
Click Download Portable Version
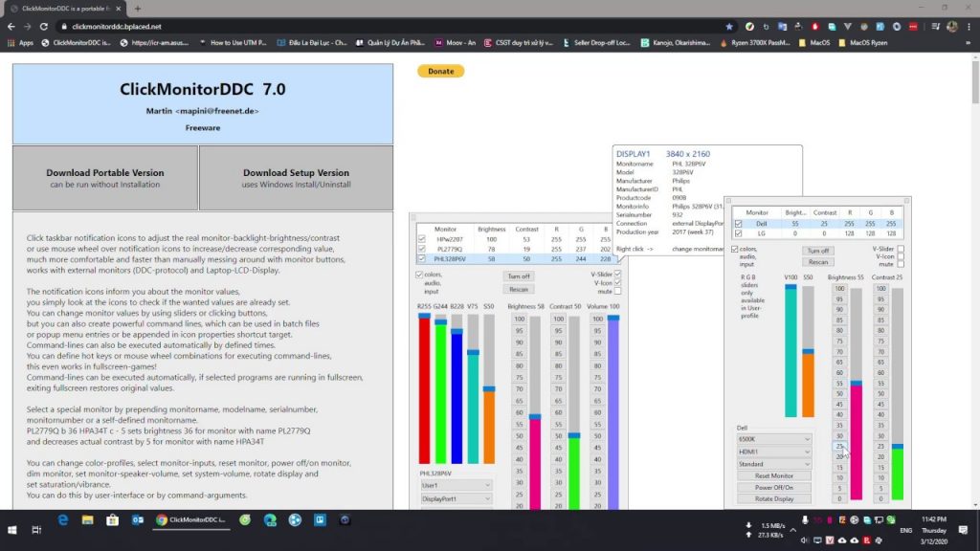105,178
